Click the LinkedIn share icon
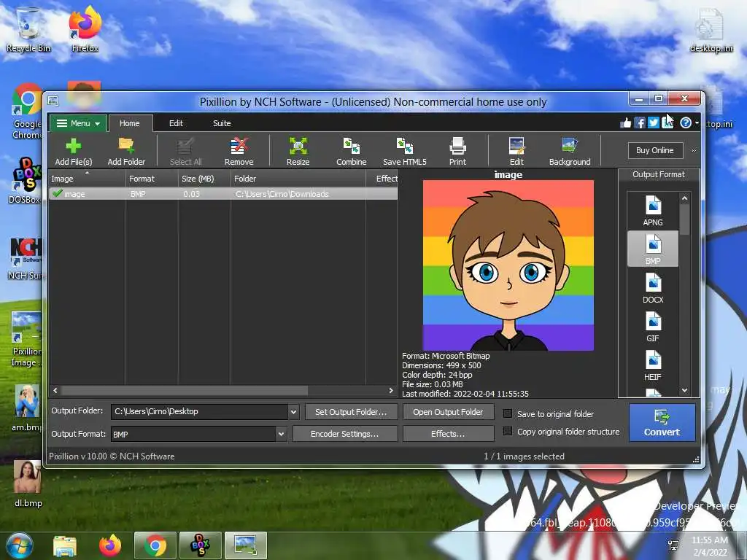Image resolution: width=747 pixels, height=560 pixels. point(667,123)
